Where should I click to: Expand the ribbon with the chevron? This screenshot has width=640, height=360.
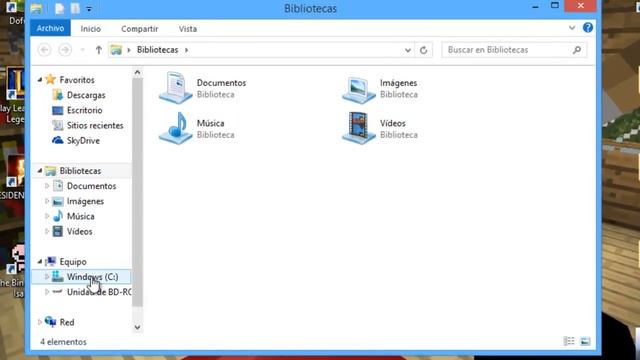click(572, 28)
